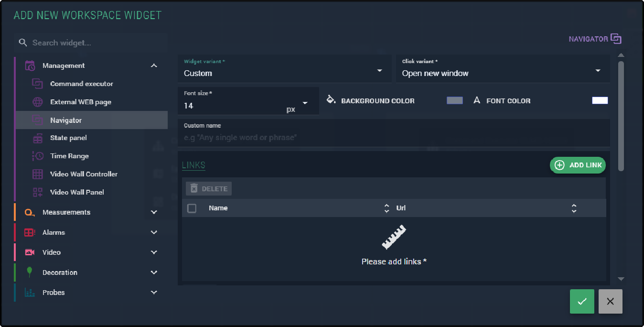The image size is (644, 327).
Task: Click the Search widget input field
Action: (x=96, y=43)
